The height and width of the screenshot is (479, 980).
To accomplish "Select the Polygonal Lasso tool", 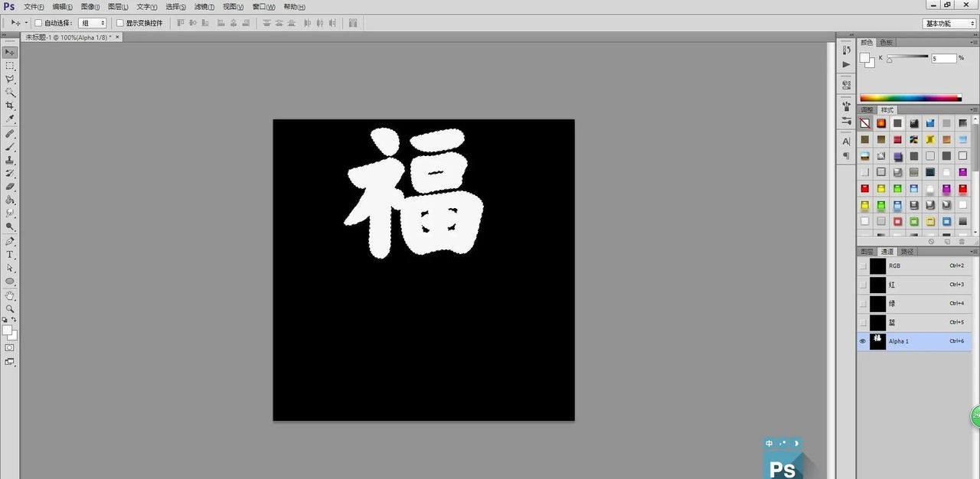I will tap(10, 79).
